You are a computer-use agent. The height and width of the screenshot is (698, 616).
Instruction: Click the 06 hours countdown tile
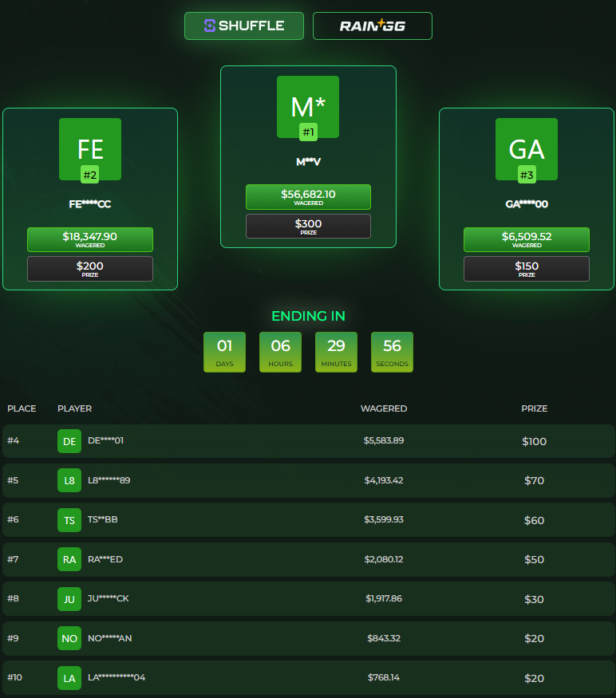click(x=281, y=352)
